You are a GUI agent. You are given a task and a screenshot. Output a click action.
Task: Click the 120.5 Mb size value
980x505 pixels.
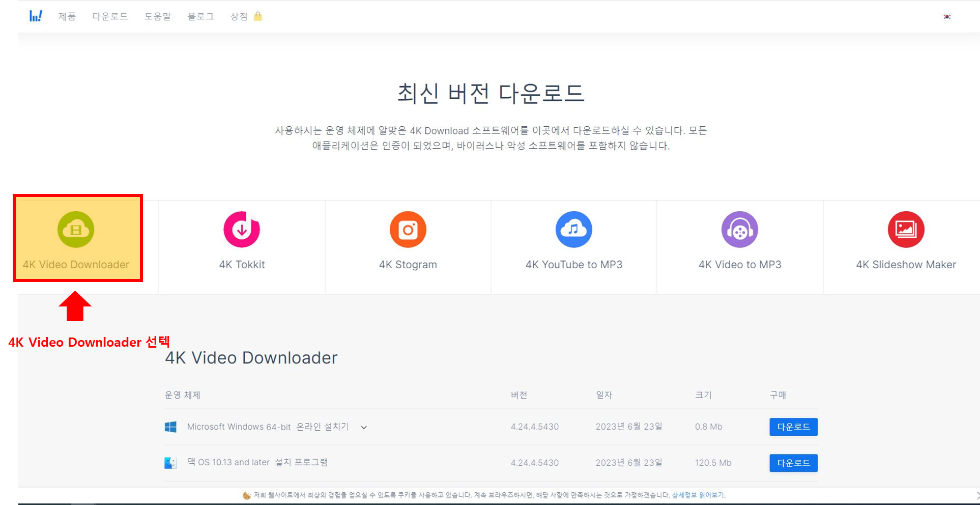713,463
